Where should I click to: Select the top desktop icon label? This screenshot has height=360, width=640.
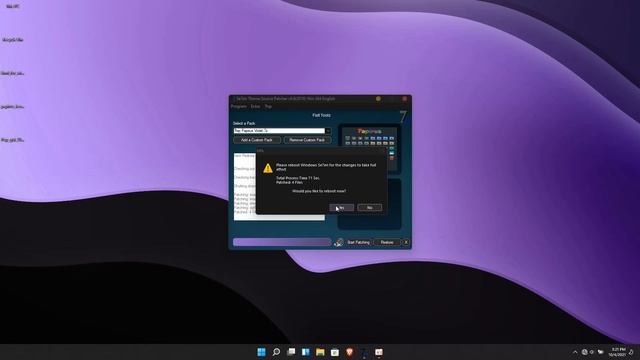[x=13, y=7]
